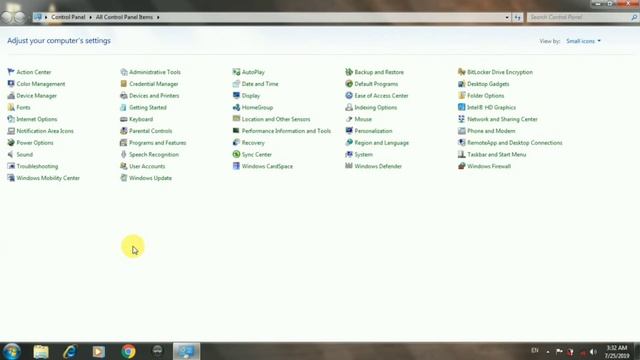
Task: Open the Date and Time link
Action: click(260, 84)
